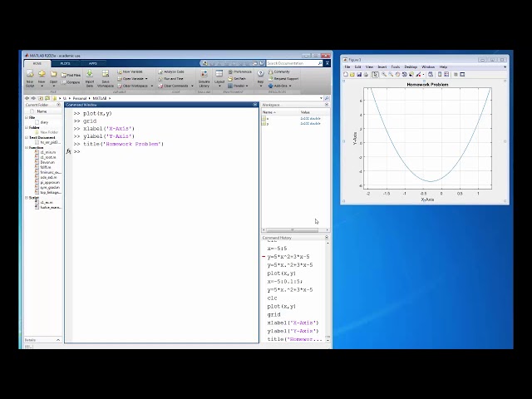Collapse the File group in Current Folder
This screenshot has height=399, width=532.
tap(27, 117)
